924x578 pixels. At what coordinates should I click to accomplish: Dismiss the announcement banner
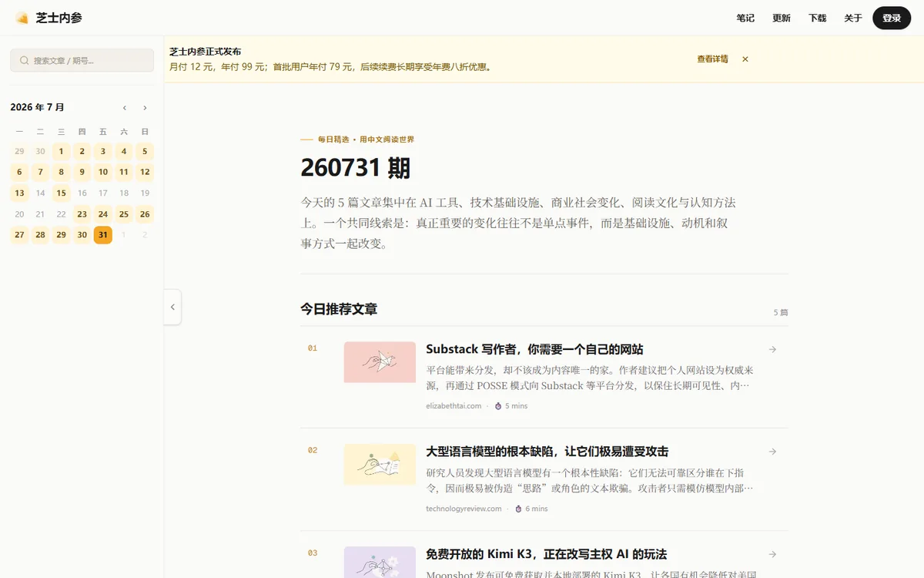click(x=745, y=59)
